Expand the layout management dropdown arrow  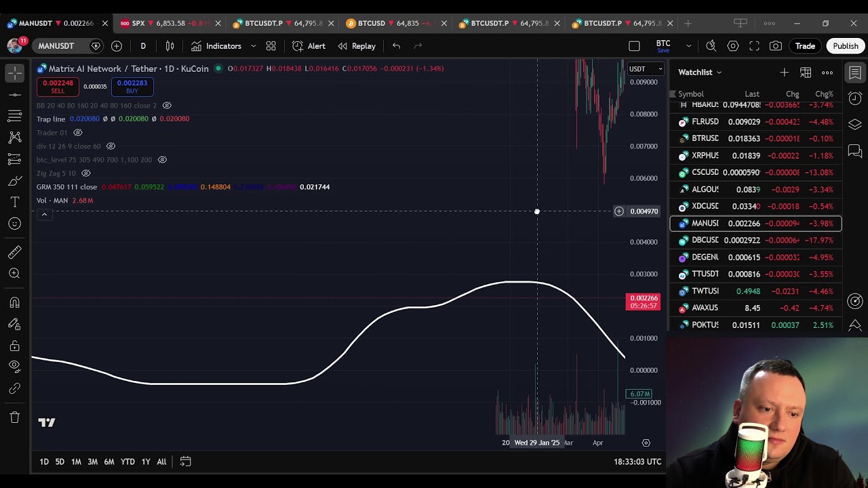(688, 46)
